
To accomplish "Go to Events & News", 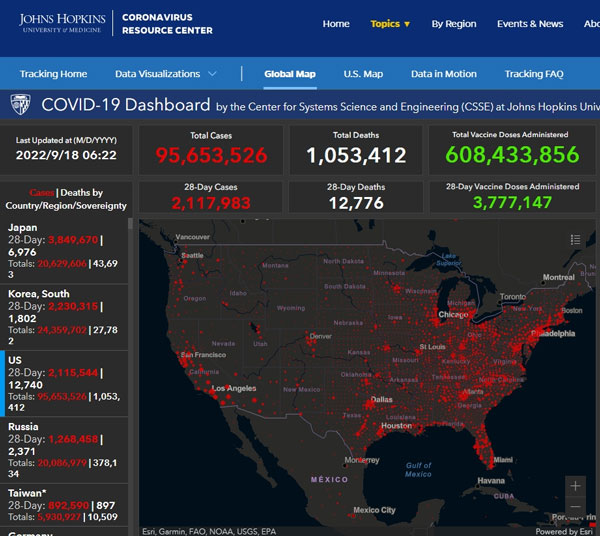I will pyautogui.click(x=530, y=24).
